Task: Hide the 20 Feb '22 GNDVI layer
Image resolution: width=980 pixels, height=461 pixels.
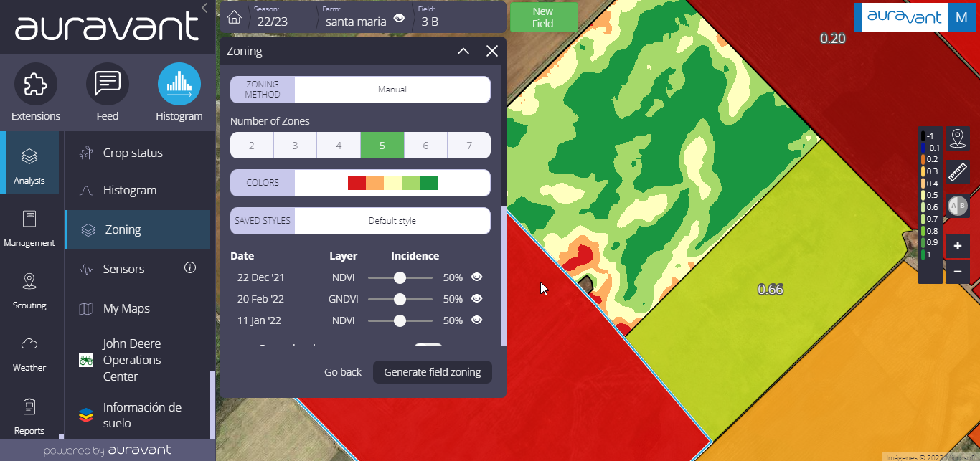Action: (x=476, y=299)
